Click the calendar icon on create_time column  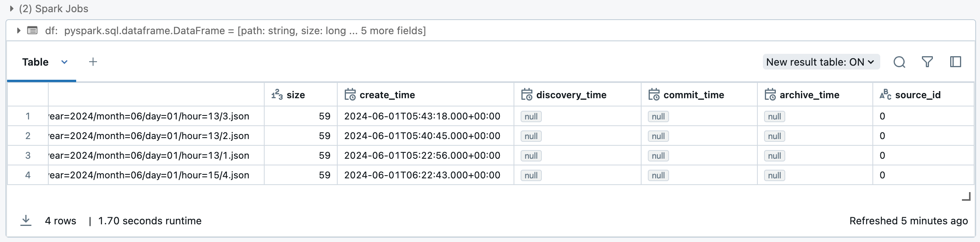tap(349, 94)
